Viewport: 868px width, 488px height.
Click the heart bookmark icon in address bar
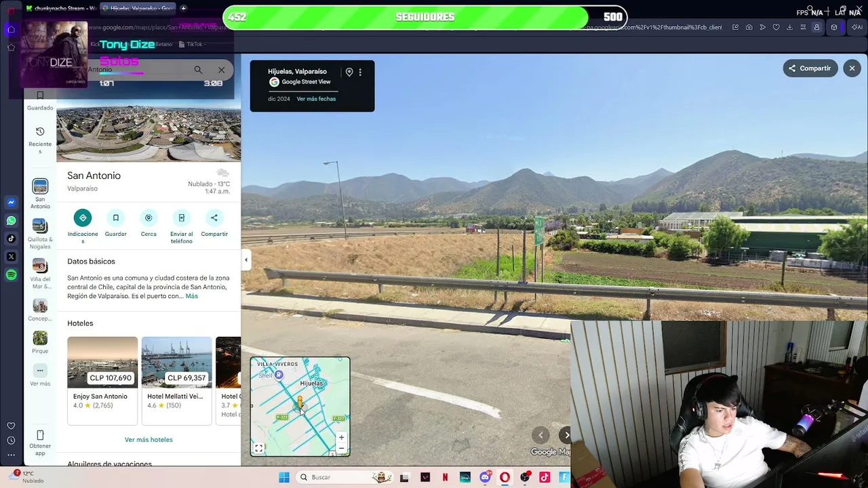pyautogui.click(x=776, y=27)
